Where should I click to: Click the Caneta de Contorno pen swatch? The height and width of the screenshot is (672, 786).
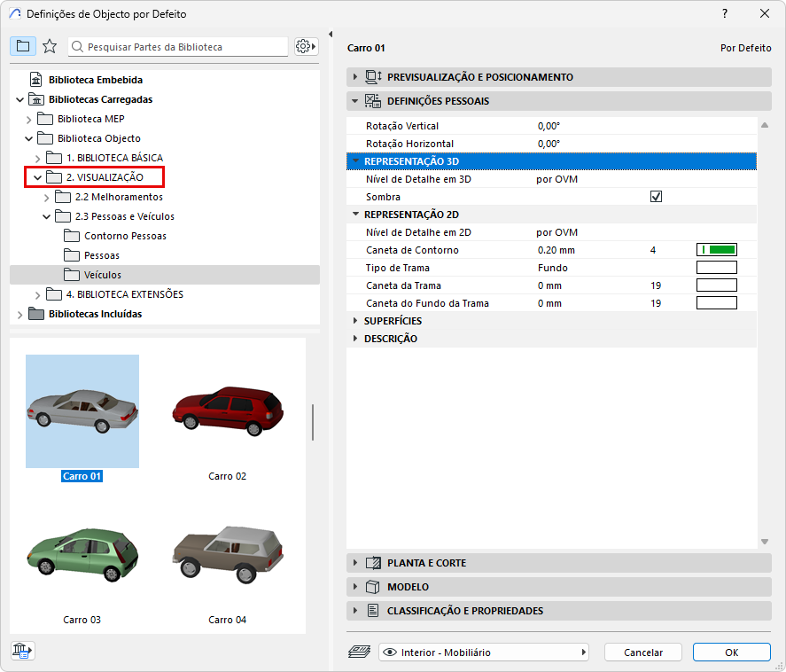point(717,250)
